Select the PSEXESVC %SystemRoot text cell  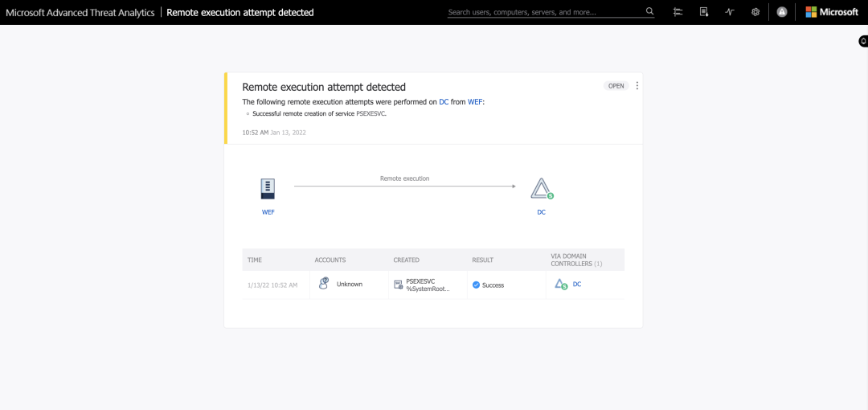428,285
